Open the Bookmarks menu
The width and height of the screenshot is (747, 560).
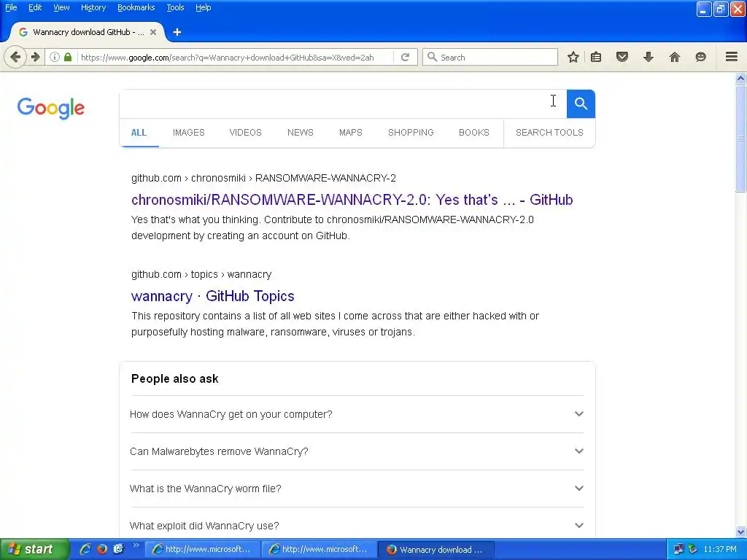(136, 7)
